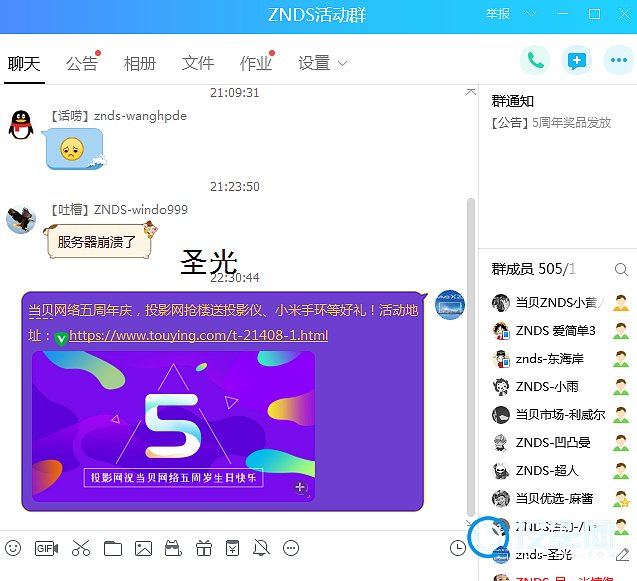Click the circled ellipsis more-tools icon
Image resolution: width=637 pixels, height=581 pixels.
[291, 548]
